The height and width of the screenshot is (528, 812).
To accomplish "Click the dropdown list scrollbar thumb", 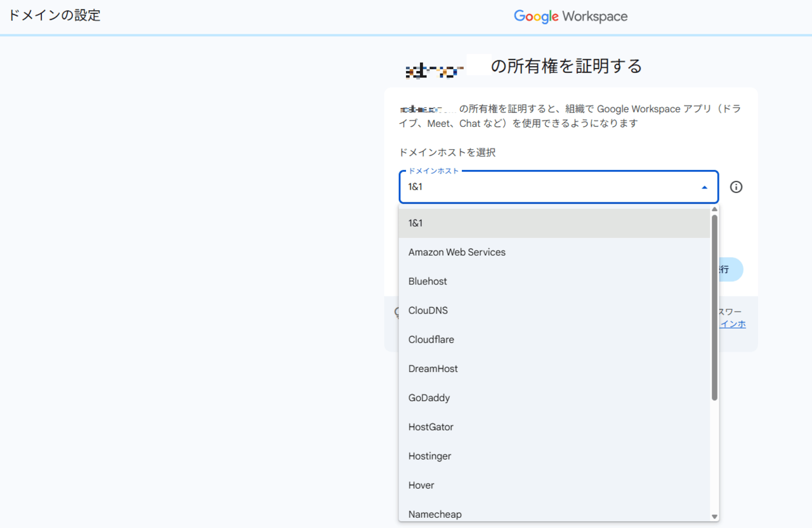I will coord(714,308).
